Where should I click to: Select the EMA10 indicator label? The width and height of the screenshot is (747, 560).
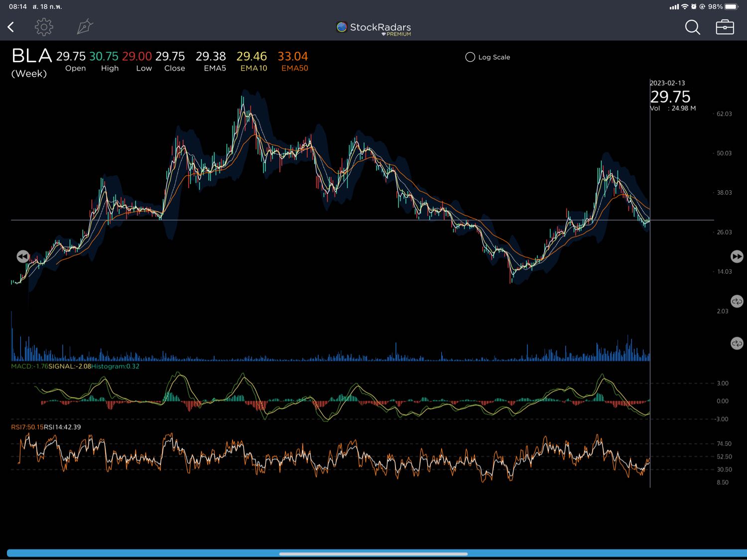(253, 68)
